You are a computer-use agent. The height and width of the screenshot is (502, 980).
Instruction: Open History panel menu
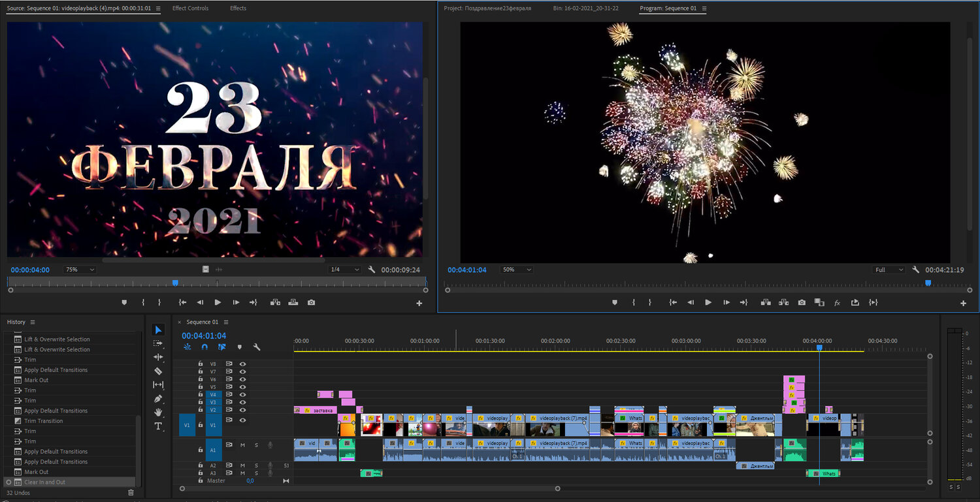[33, 322]
